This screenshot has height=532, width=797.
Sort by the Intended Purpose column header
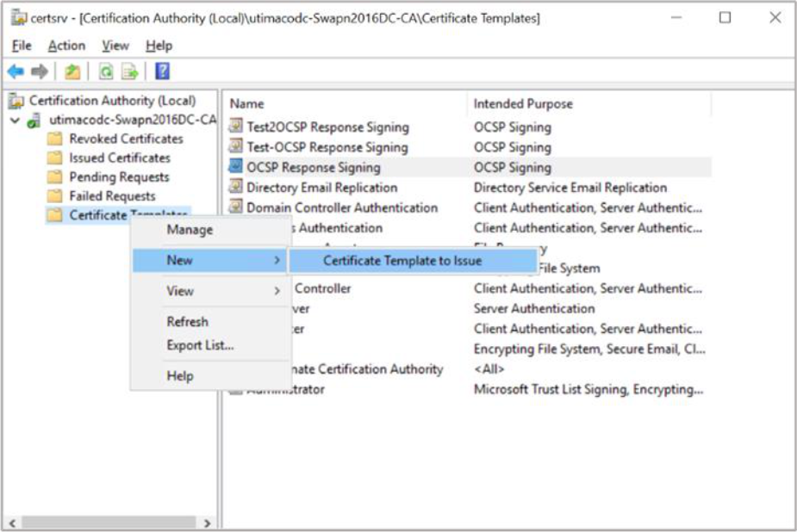[x=523, y=103]
